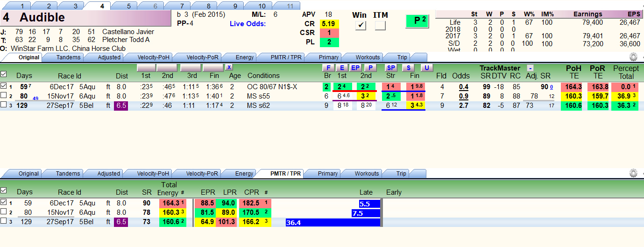Click the S filter button above Fin
The height and width of the screenshot is (247, 644).
click(x=409, y=68)
